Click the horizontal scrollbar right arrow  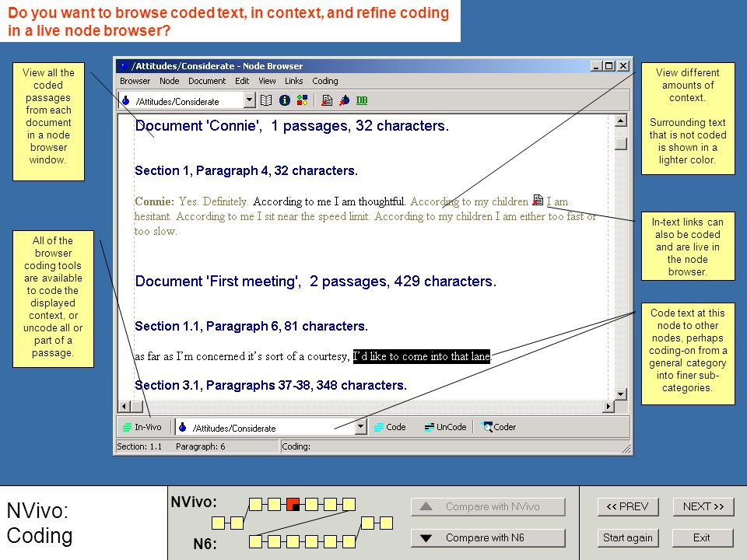608,406
